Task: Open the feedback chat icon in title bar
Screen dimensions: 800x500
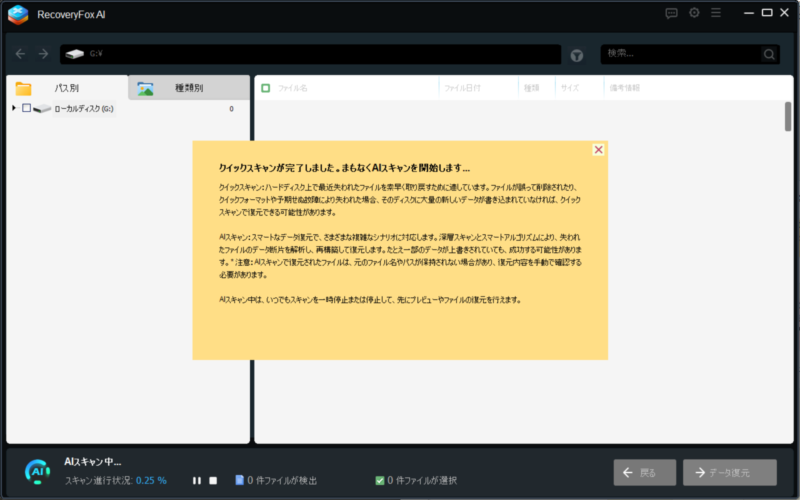Action: click(671, 14)
